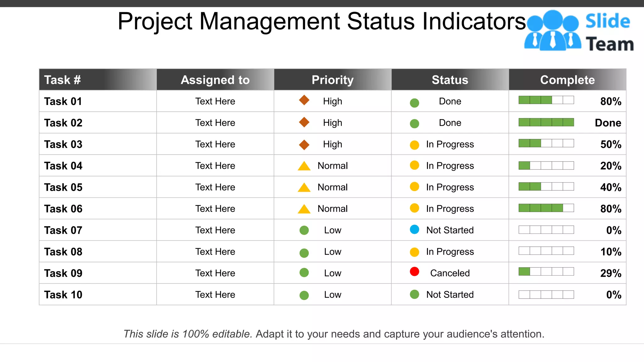
Task: Click Task 02 green Done status dot
Action: click(414, 123)
